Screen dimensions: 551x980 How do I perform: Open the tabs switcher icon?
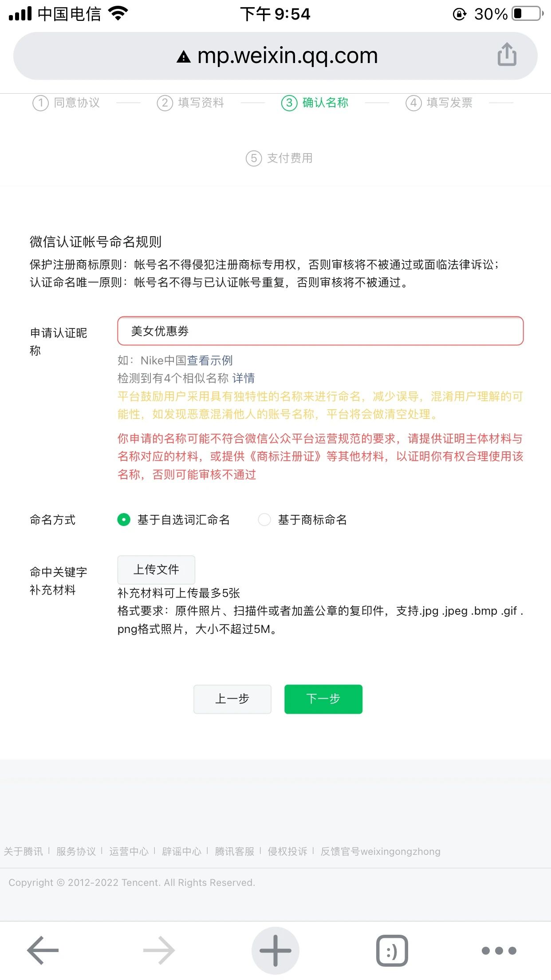(x=392, y=950)
